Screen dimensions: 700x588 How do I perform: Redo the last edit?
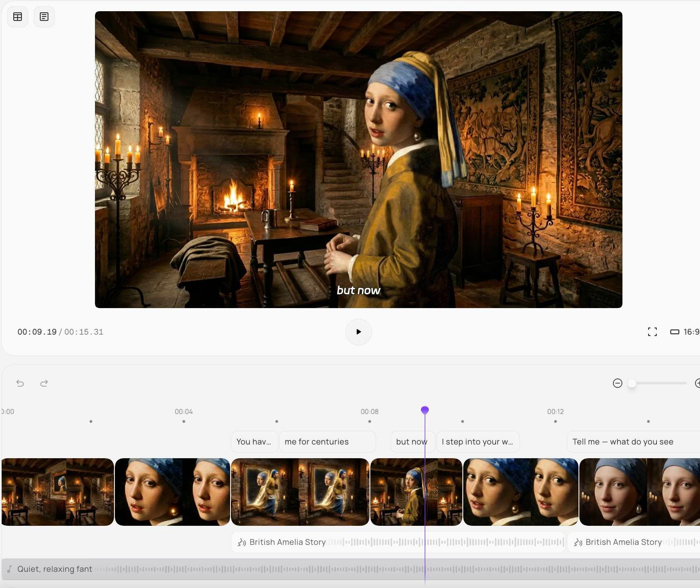click(x=44, y=383)
